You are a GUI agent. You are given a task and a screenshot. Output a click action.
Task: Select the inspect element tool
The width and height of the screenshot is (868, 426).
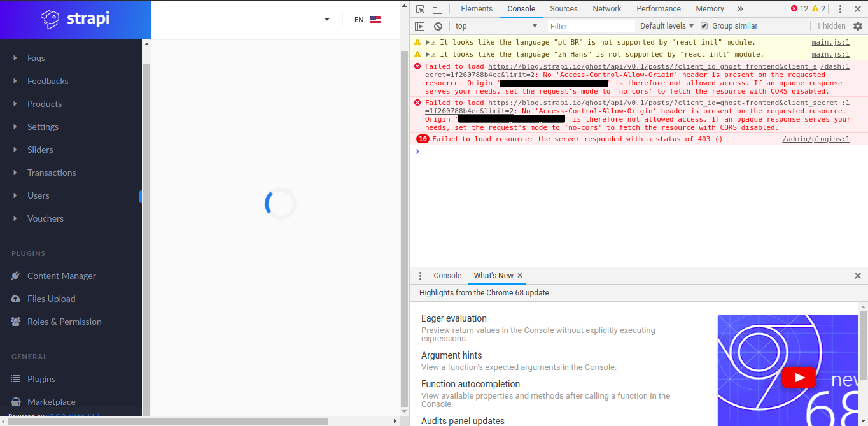pos(421,9)
